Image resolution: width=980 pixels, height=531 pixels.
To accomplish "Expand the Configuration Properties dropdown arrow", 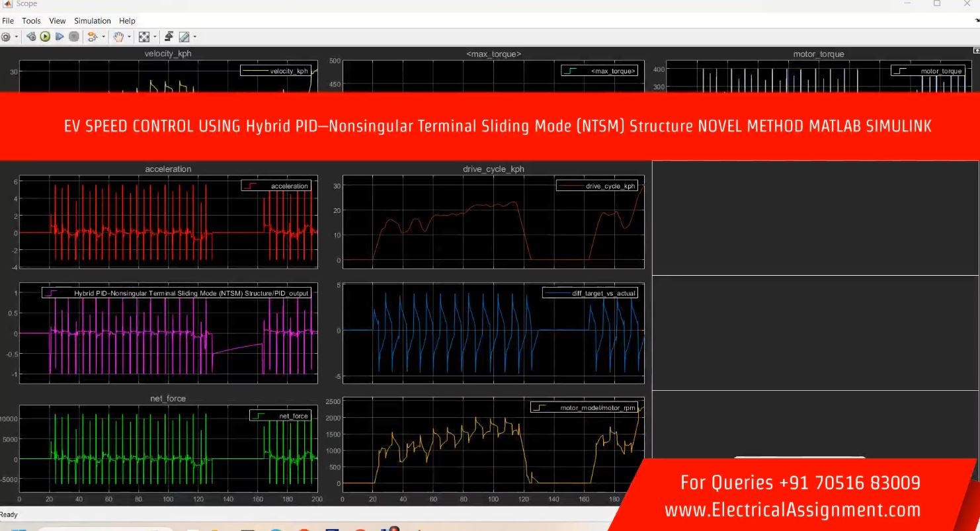I will click(16, 37).
